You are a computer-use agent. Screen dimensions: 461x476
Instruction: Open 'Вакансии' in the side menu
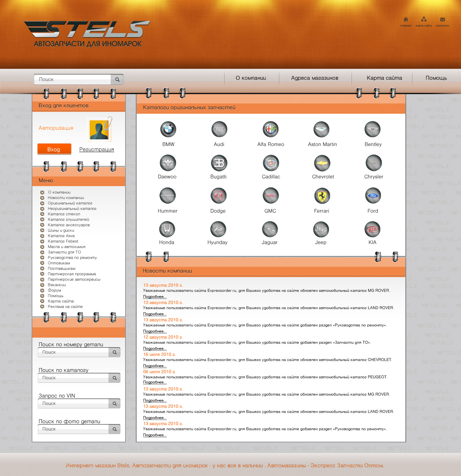tap(57, 285)
